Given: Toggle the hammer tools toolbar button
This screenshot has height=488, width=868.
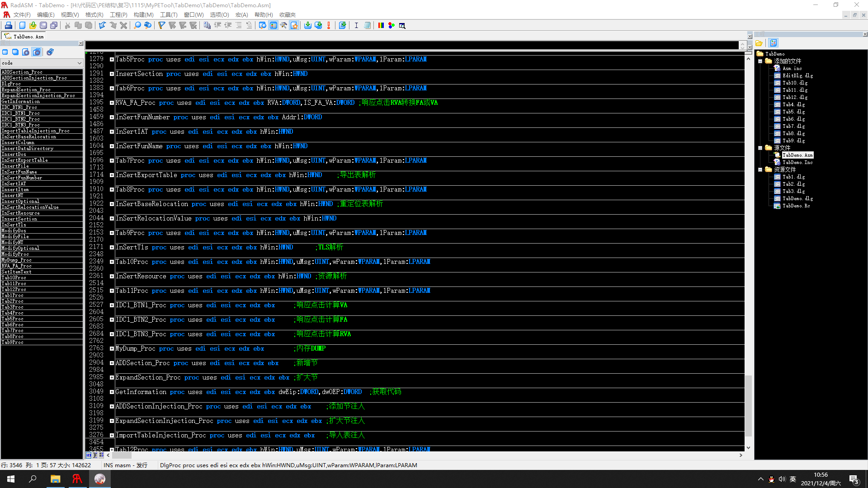Looking at the screenshot, I should (x=283, y=25).
